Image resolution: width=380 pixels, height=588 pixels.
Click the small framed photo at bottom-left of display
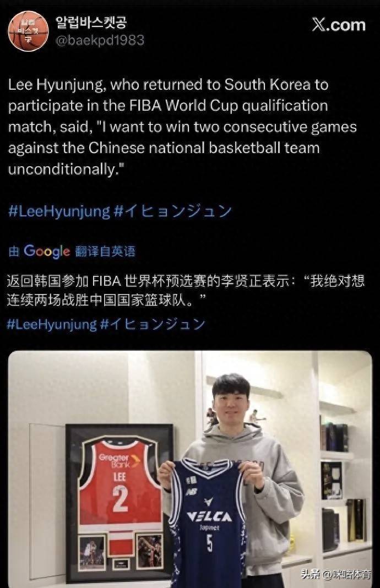click(x=92, y=552)
